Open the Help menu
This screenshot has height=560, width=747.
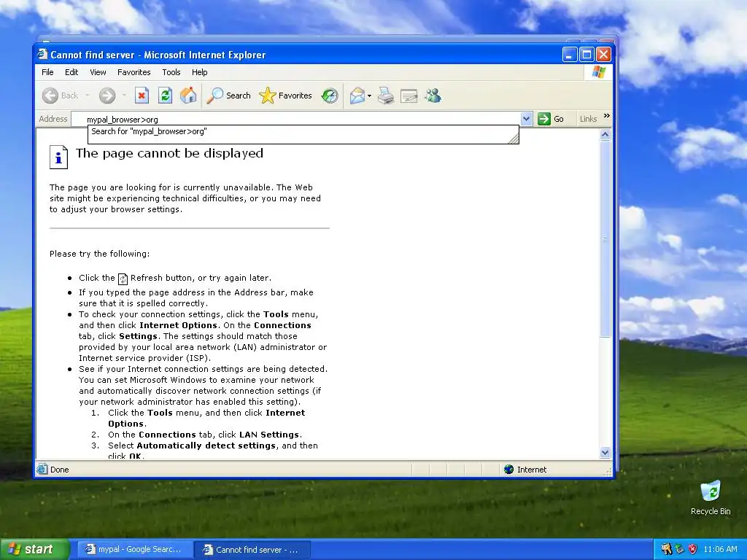(200, 72)
